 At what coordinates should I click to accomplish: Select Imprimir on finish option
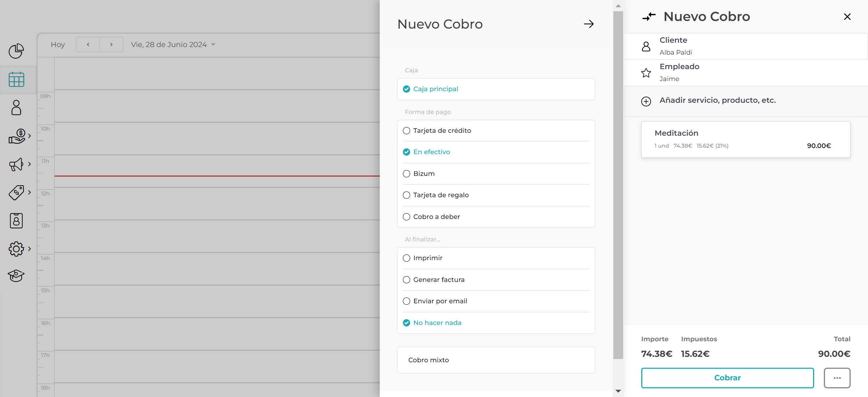pos(496,258)
